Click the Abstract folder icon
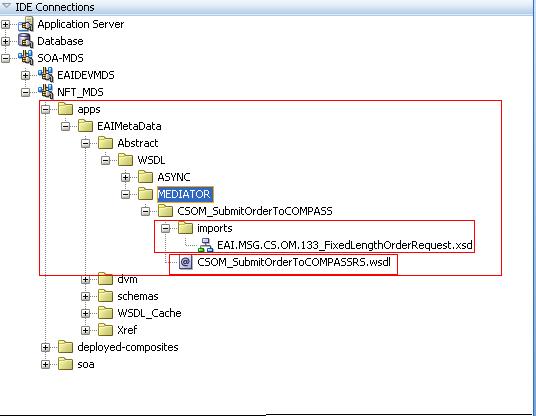This screenshot has height=416, width=536. point(105,143)
